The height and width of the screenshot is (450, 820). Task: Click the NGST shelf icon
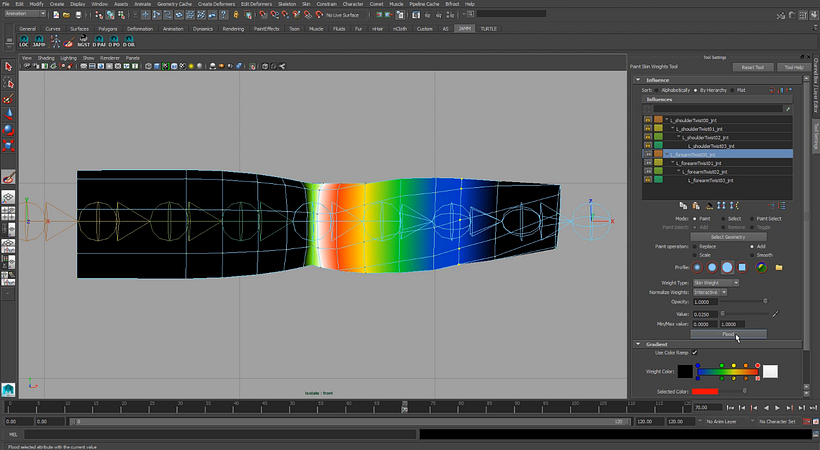tap(83, 43)
